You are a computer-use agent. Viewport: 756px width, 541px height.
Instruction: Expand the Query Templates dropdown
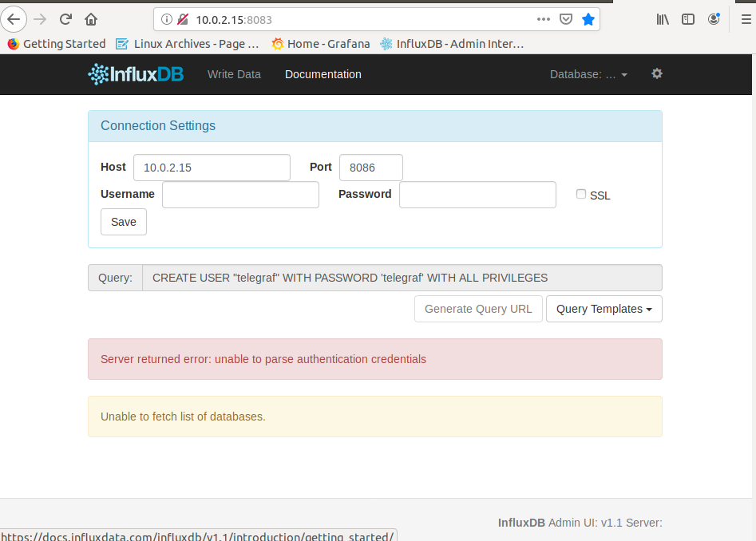click(x=604, y=309)
